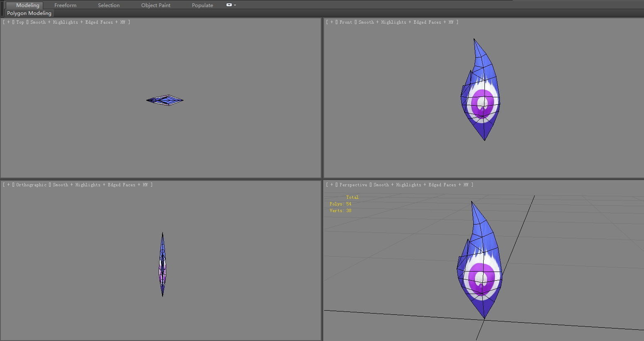Click the 'Total' statistics heading

coord(352,197)
